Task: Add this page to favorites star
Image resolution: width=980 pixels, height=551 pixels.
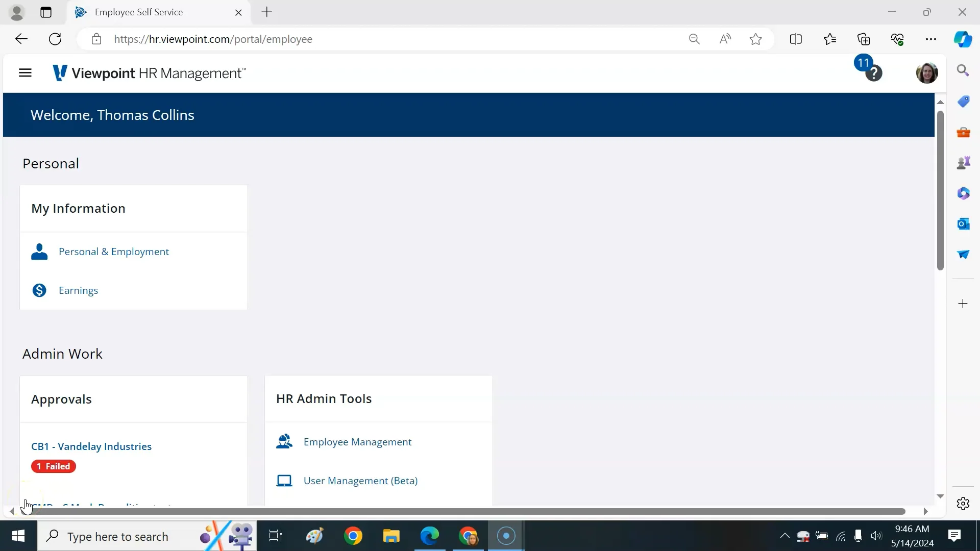Action: pyautogui.click(x=756, y=39)
